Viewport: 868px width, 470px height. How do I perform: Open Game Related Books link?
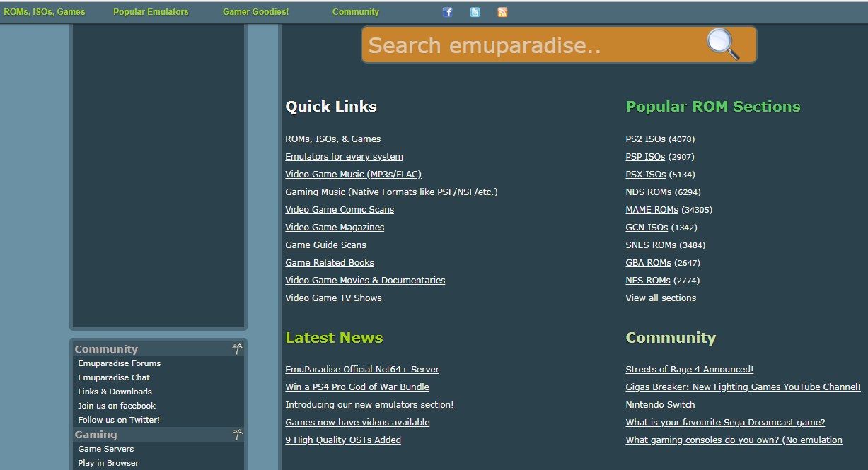coord(330,263)
